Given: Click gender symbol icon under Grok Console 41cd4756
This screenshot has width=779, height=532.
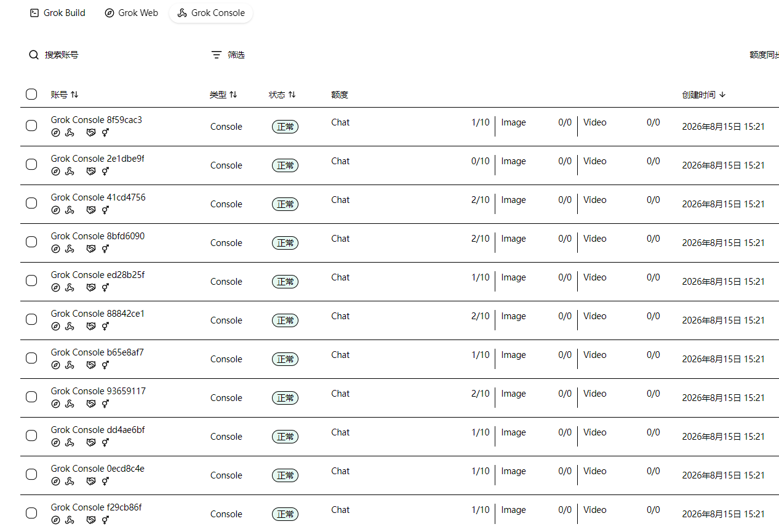Looking at the screenshot, I should [x=105, y=210].
